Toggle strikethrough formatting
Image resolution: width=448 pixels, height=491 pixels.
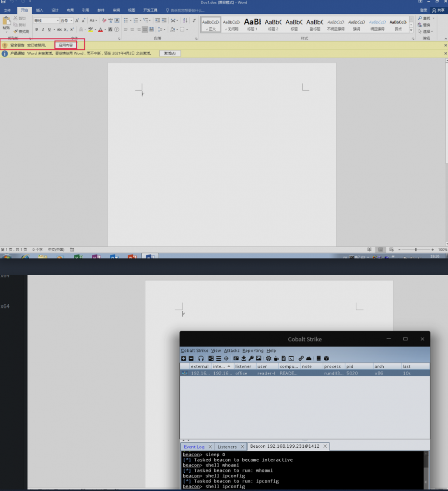[59, 29]
